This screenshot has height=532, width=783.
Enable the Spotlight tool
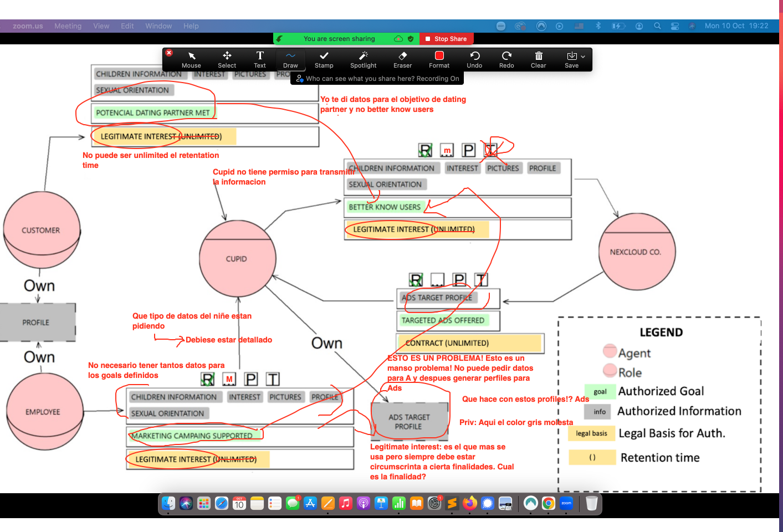(363, 59)
